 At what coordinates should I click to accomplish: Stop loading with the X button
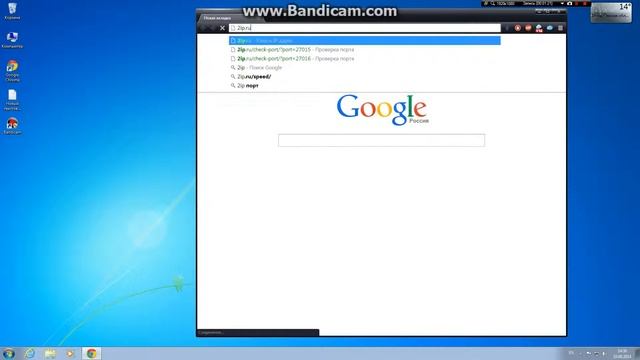click(x=222, y=28)
